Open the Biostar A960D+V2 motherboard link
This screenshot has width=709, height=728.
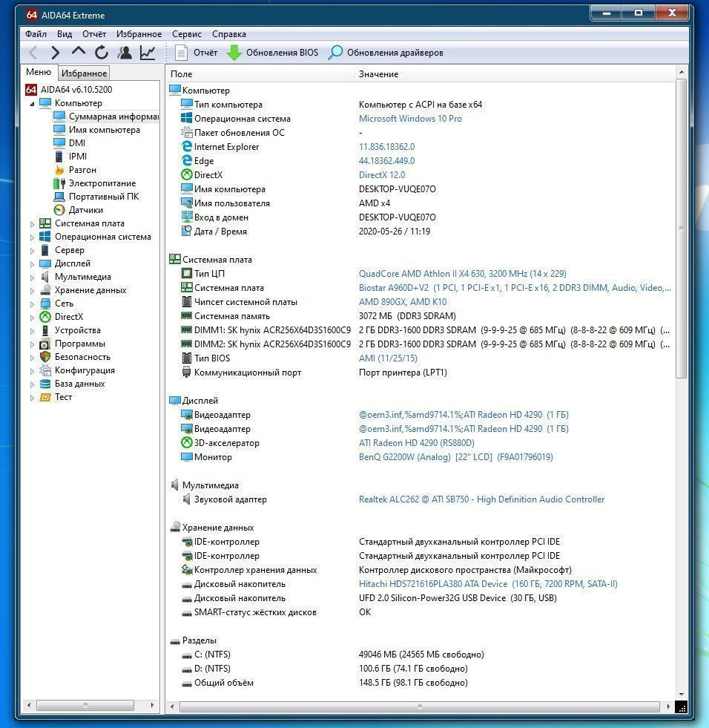515,287
